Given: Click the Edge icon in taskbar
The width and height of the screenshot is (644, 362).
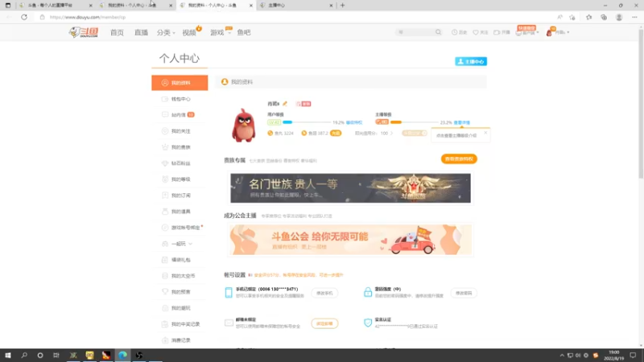Looking at the screenshot, I should click(x=122, y=355).
